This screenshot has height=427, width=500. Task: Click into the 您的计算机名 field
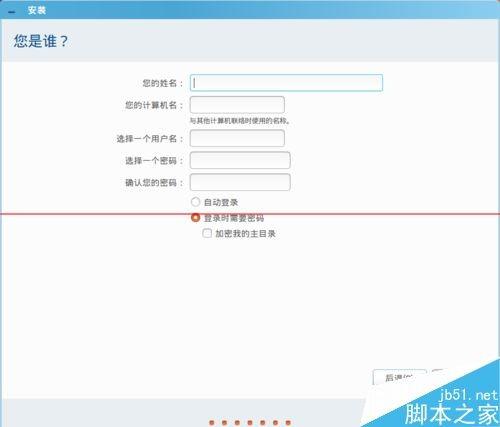237,105
